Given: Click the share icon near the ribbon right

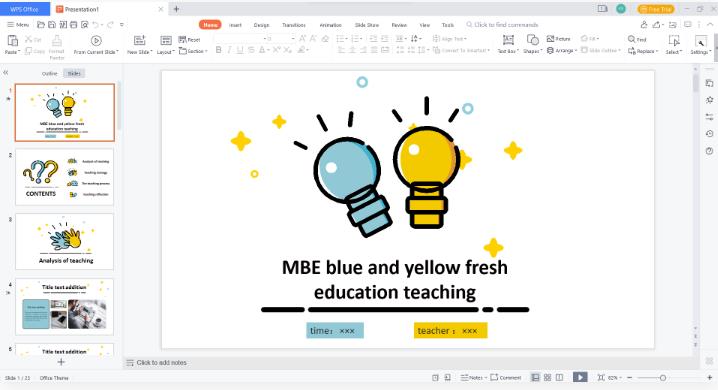Looking at the screenshot, I should pyautogui.click(x=658, y=25).
